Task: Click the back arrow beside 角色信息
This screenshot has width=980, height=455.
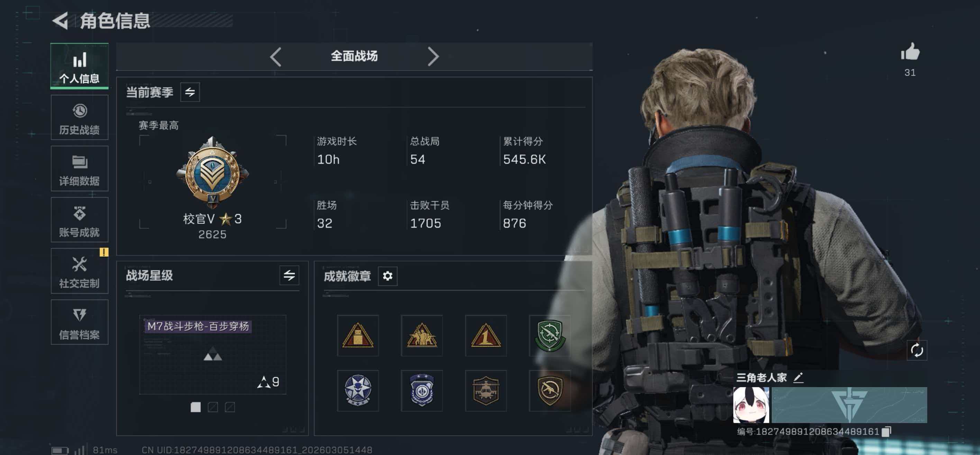Action: coord(60,20)
